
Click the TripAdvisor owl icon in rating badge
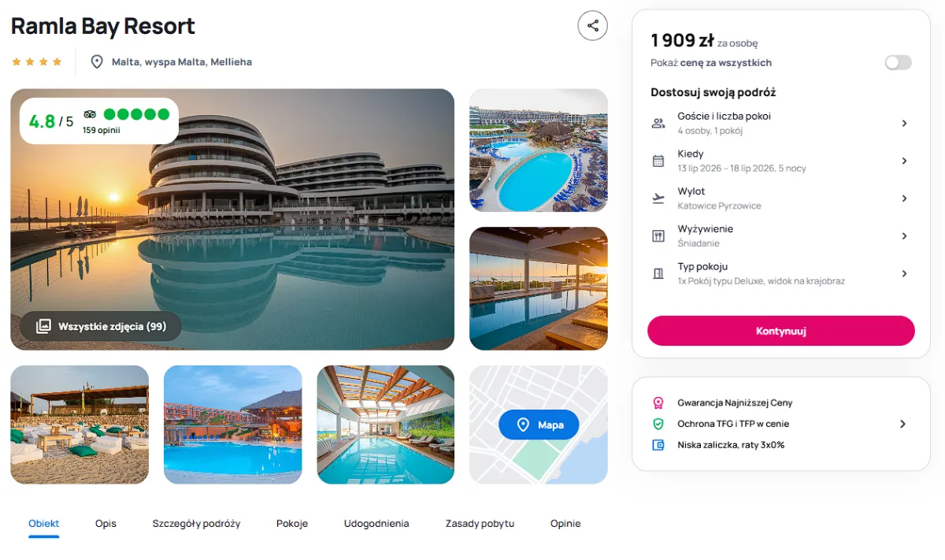pyautogui.click(x=90, y=114)
